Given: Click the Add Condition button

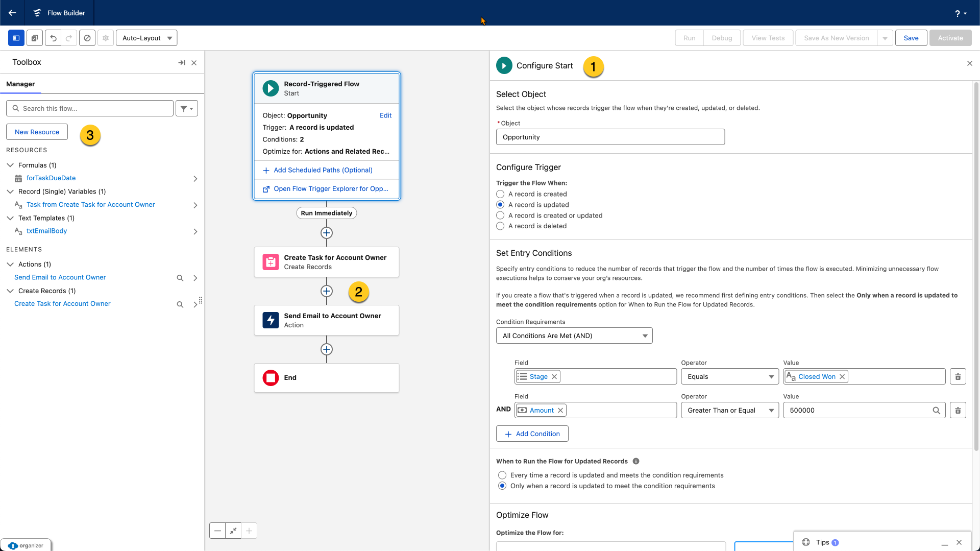Looking at the screenshot, I should click(x=532, y=434).
